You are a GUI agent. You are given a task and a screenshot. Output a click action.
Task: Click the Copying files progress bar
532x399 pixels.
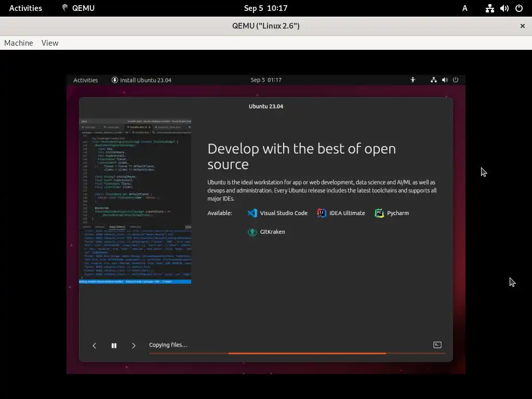click(x=297, y=353)
